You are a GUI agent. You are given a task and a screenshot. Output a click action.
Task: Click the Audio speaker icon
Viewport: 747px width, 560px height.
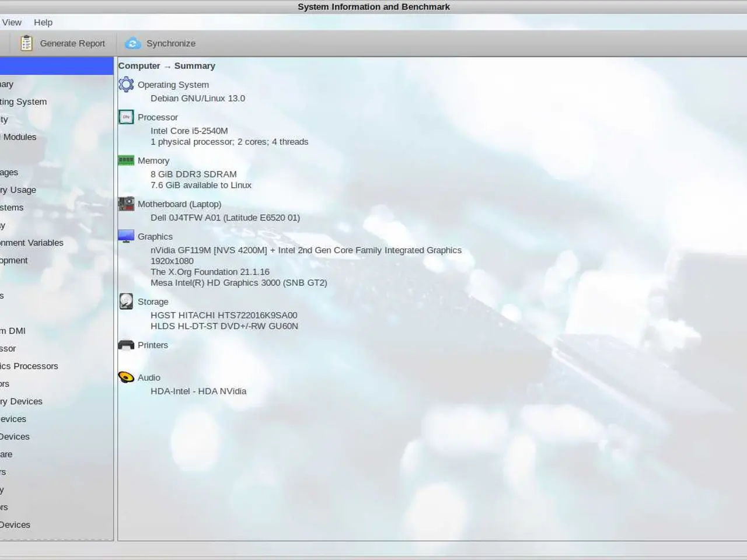(x=126, y=377)
